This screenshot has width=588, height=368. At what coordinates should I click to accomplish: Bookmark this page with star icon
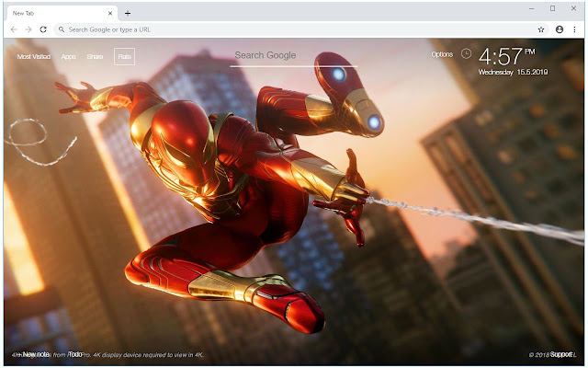point(541,29)
